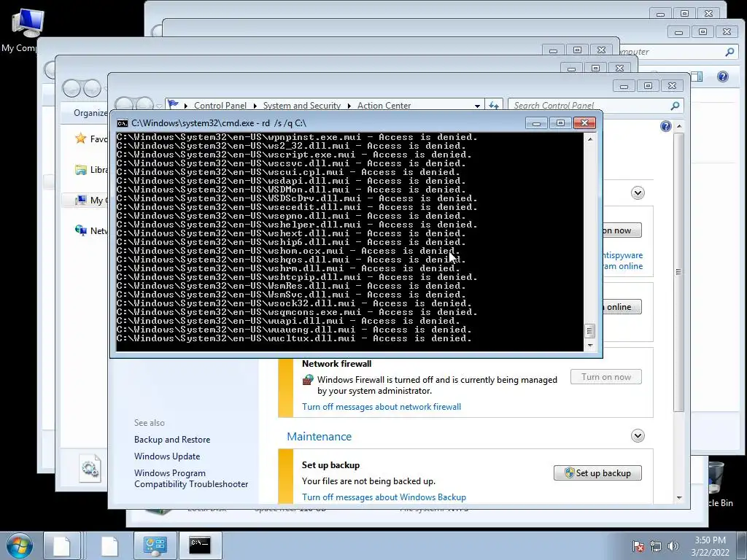Click the partially hidden 'online' button
Screen dimensions: 747x560
[622, 307]
